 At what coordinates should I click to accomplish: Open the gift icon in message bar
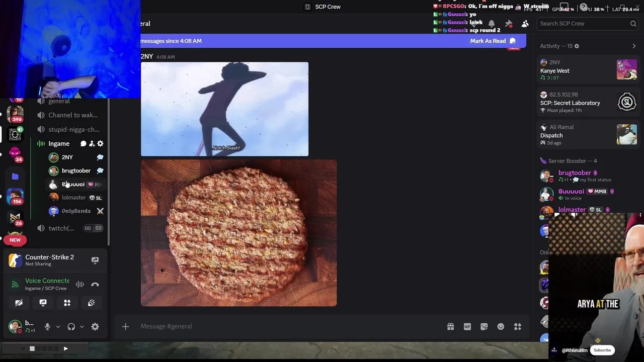tap(450, 327)
